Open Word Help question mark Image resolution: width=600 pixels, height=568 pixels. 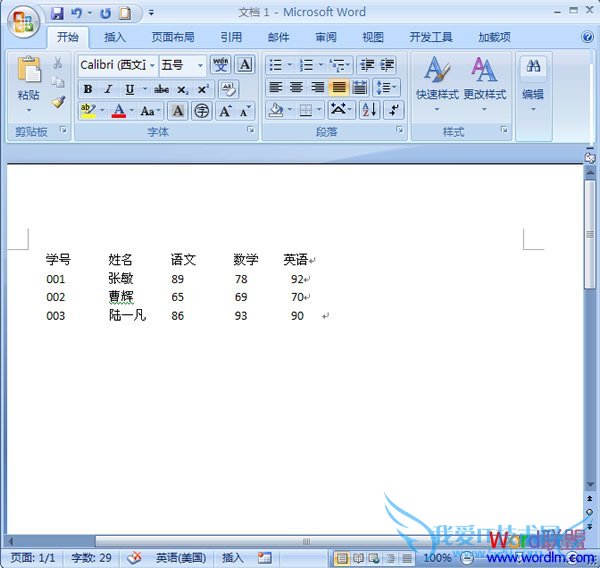point(587,37)
